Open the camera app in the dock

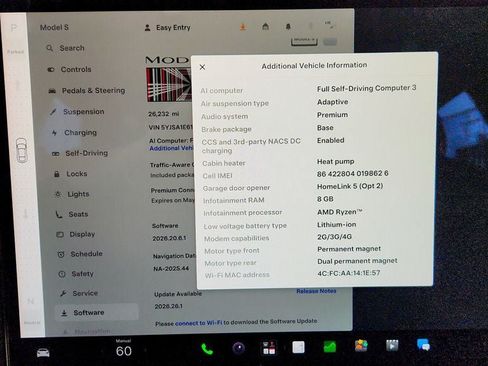(239, 348)
